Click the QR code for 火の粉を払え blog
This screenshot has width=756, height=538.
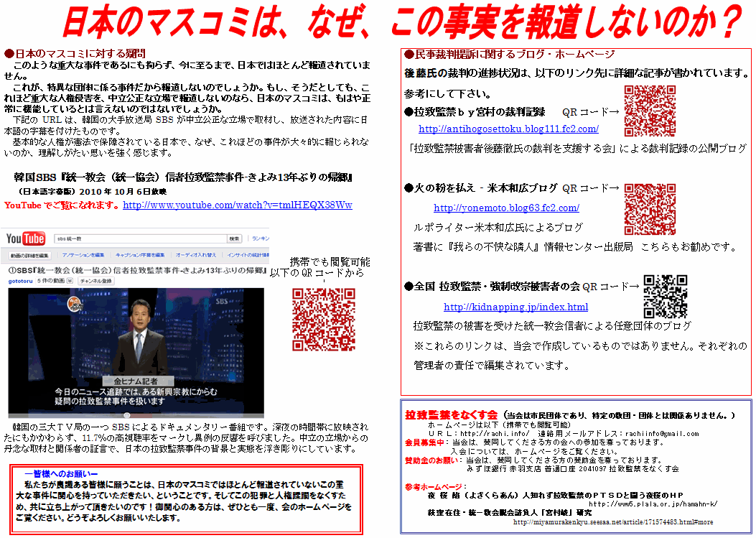coord(650,210)
